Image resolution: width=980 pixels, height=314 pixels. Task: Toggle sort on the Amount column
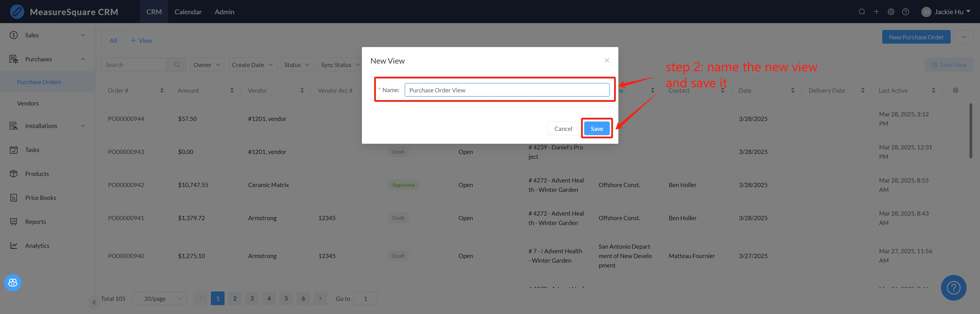click(x=232, y=91)
